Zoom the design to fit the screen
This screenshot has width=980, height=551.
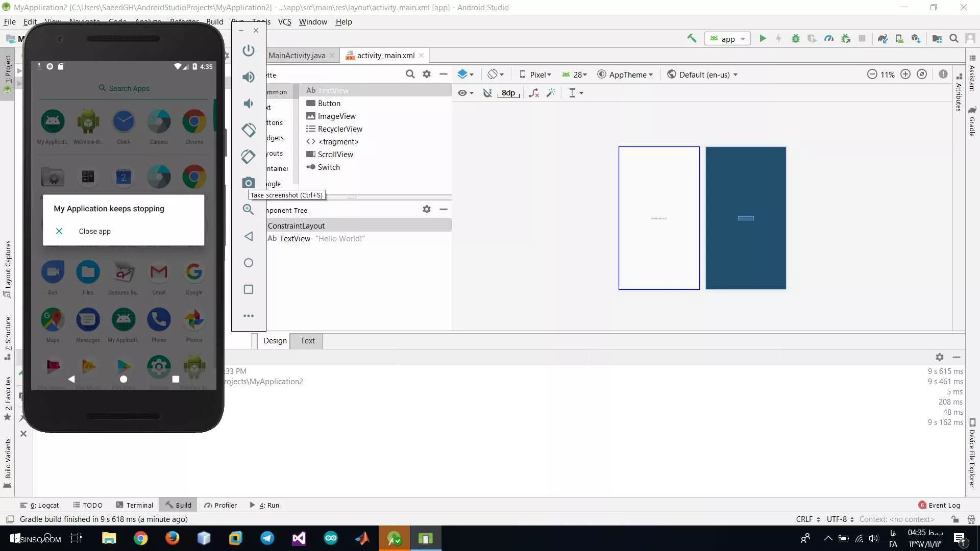pos(922,74)
